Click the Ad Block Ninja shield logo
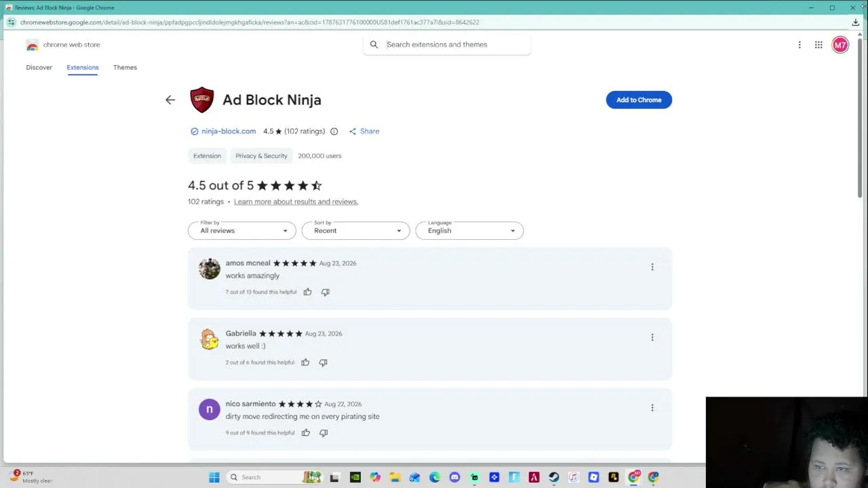Screen dimensions: 868x488 pyautogui.click(x=201, y=100)
